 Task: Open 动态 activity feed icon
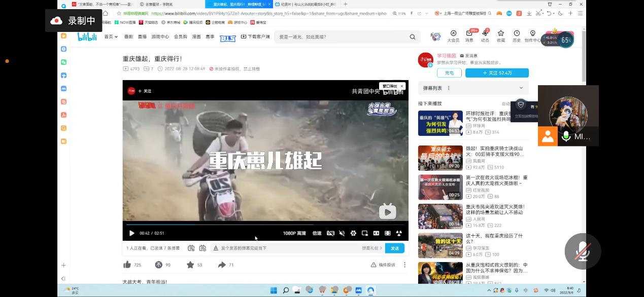pos(485,36)
